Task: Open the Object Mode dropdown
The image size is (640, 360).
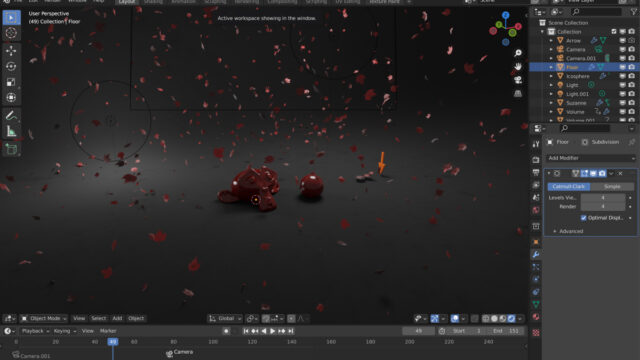Action: pyautogui.click(x=44, y=318)
